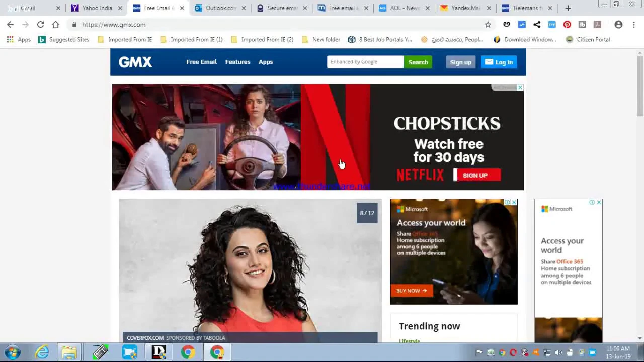
Task: Open the blue chart-line extension icon
Action: (522, 24)
